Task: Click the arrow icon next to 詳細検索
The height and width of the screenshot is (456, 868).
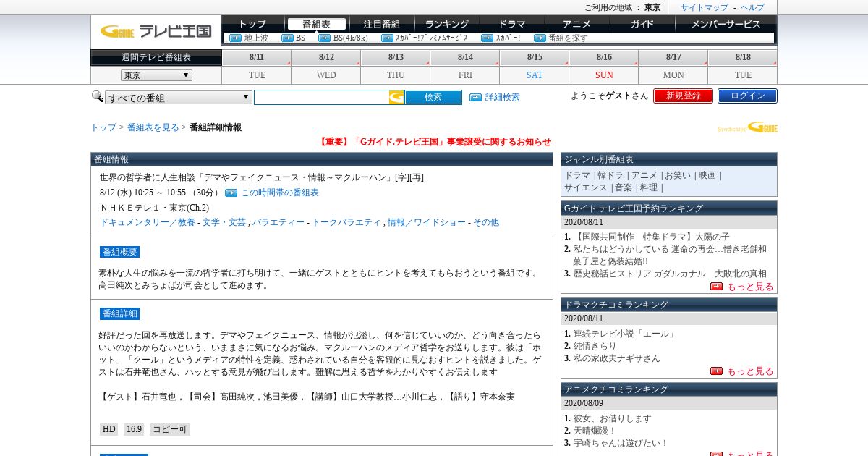Action: [475, 97]
